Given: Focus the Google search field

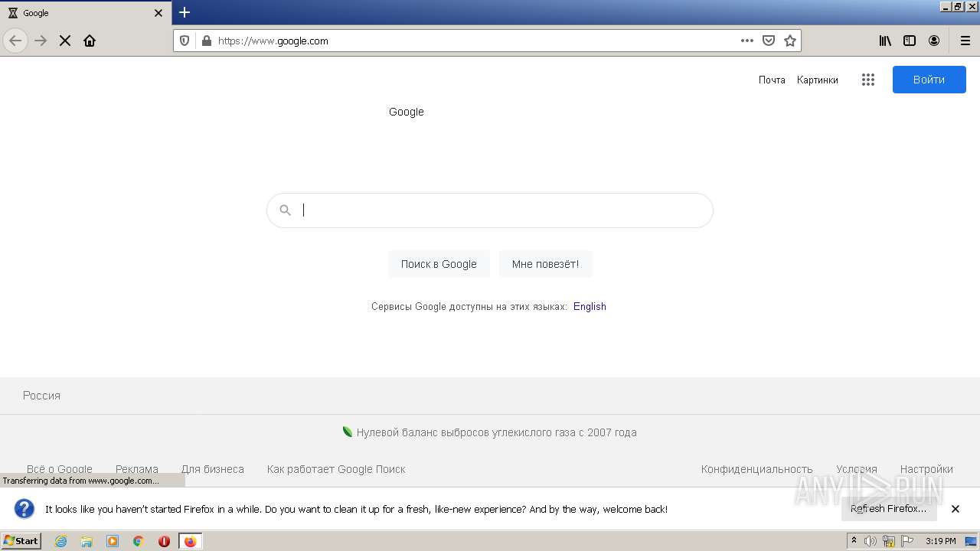Looking at the screenshot, I should [x=490, y=210].
